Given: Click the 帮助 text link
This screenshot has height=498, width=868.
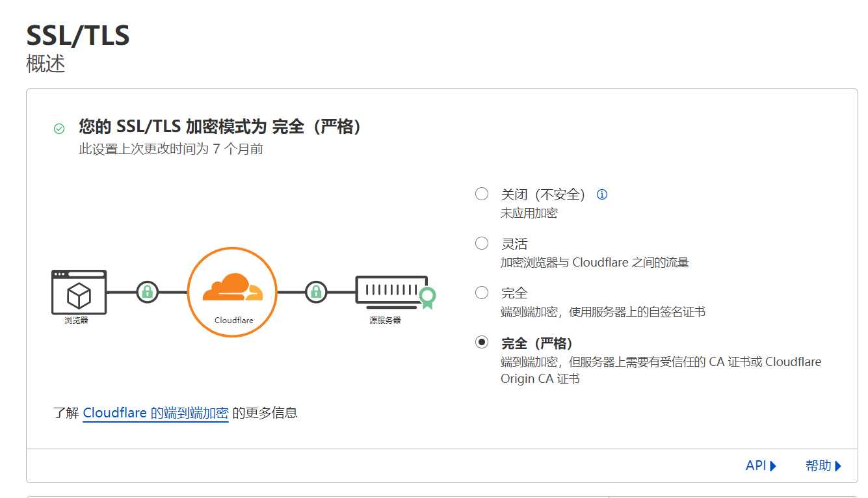Looking at the screenshot, I should coord(819,465).
